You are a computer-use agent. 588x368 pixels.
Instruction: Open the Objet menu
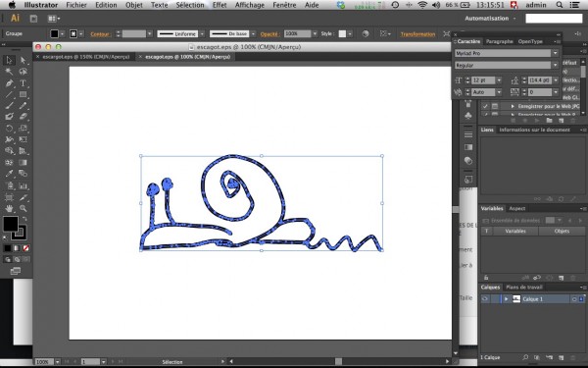134,5
